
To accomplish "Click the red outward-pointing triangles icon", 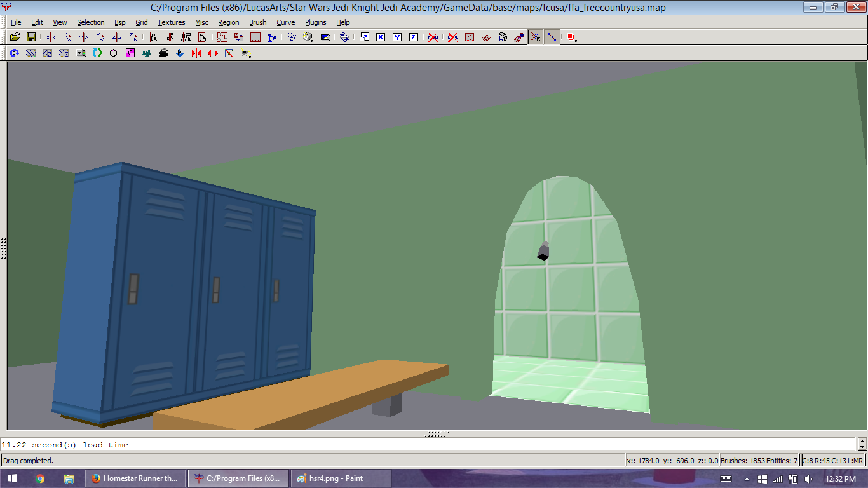I will point(213,53).
